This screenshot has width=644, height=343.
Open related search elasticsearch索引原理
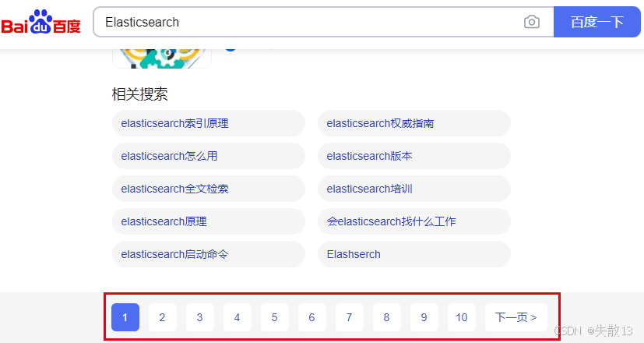click(x=209, y=123)
